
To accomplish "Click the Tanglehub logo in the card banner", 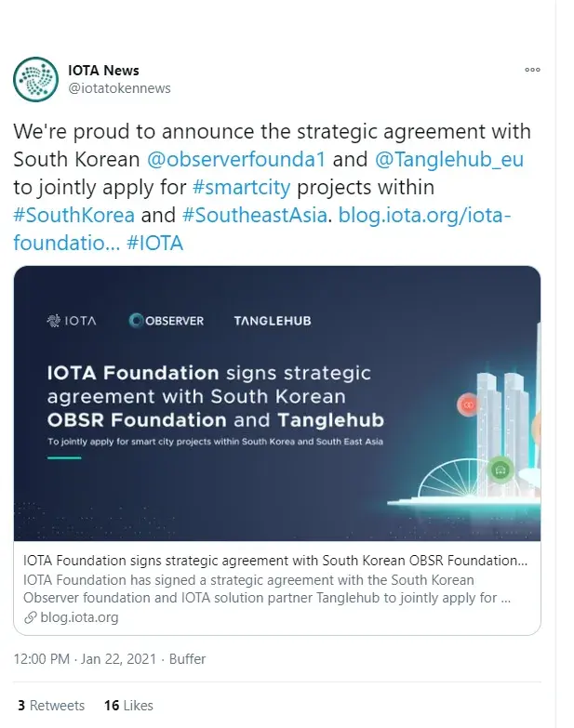I will point(273,321).
